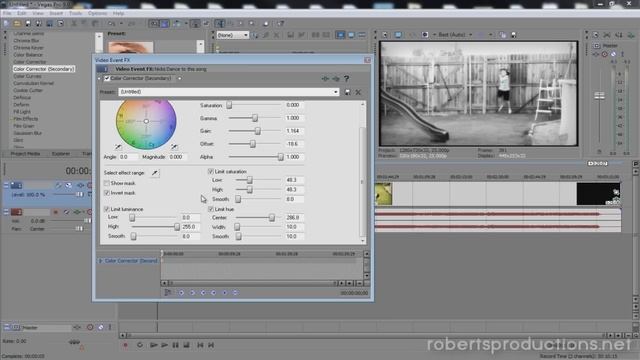Click the Pause button in the transport
Viewport: 640px width, 360px height.
(x=176, y=345)
